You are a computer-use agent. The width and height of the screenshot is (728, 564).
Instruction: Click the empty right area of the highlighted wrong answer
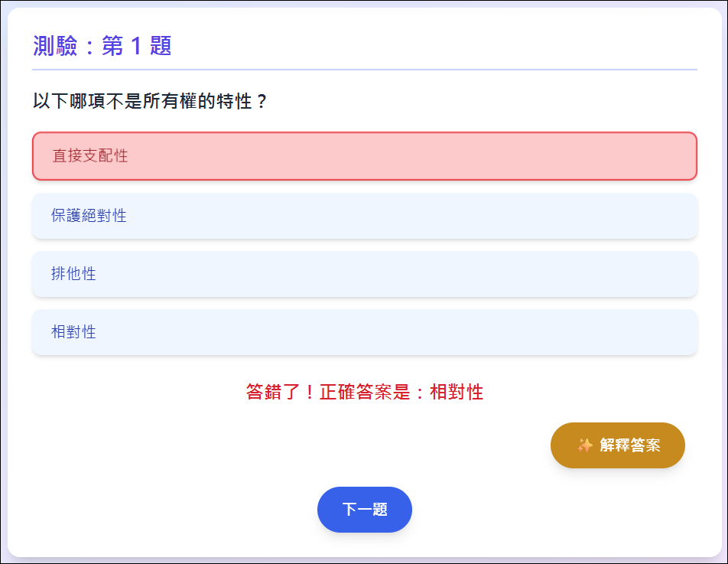click(511, 156)
